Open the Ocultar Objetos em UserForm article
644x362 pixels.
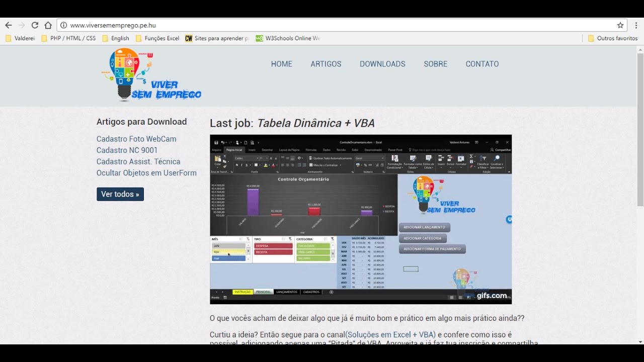tap(146, 173)
